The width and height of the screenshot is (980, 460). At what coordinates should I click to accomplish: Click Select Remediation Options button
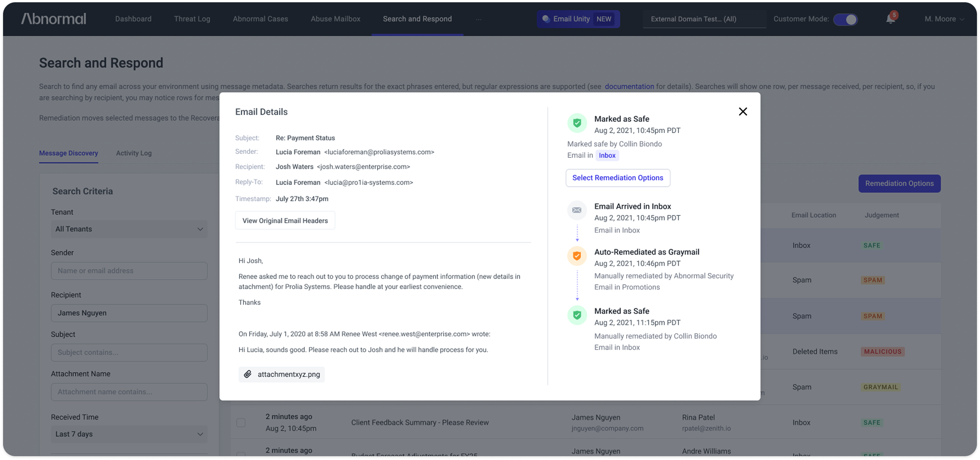click(617, 178)
